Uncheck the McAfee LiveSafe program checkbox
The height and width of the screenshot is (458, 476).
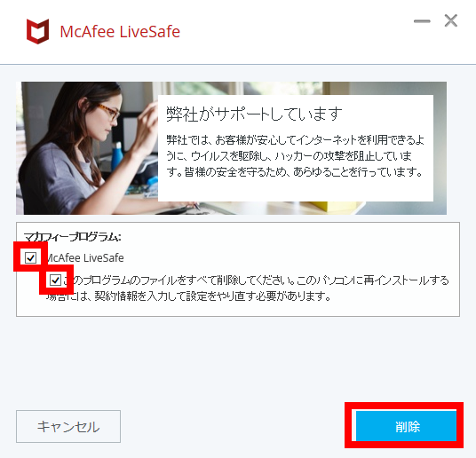pos(30,257)
